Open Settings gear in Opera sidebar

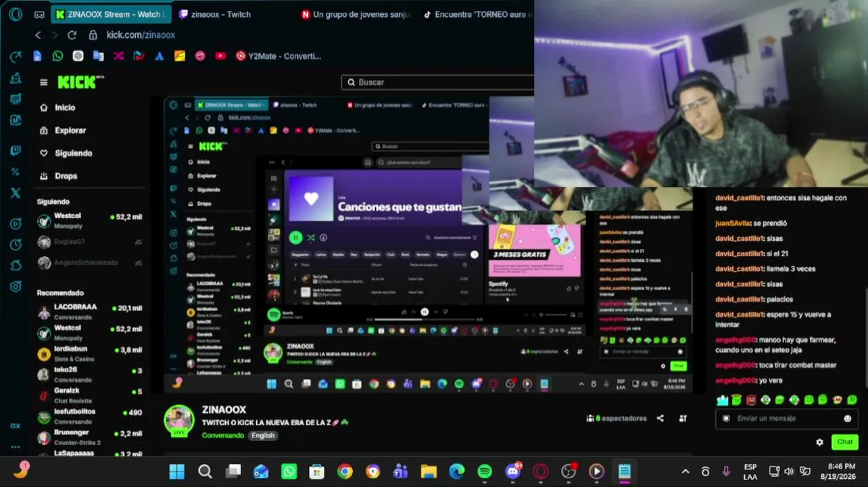tap(16, 287)
